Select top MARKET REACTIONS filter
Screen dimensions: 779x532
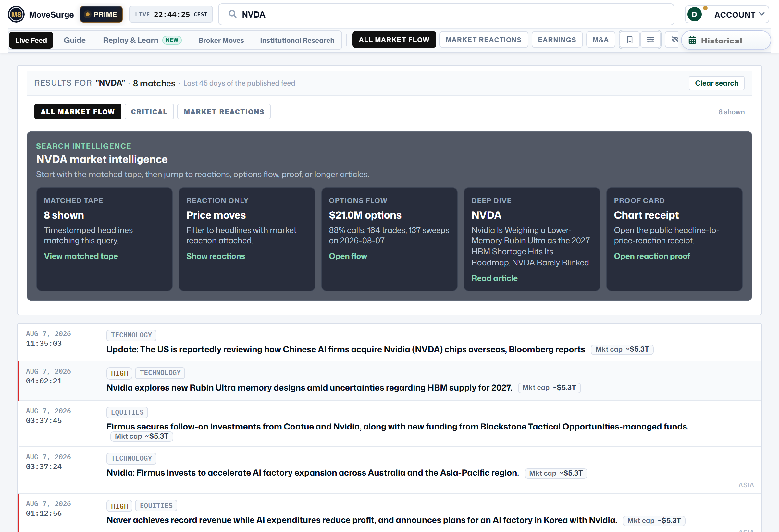483,40
